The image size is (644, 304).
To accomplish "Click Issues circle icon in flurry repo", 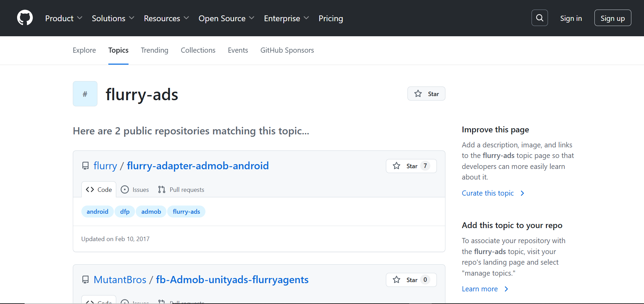I will point(125,189).
